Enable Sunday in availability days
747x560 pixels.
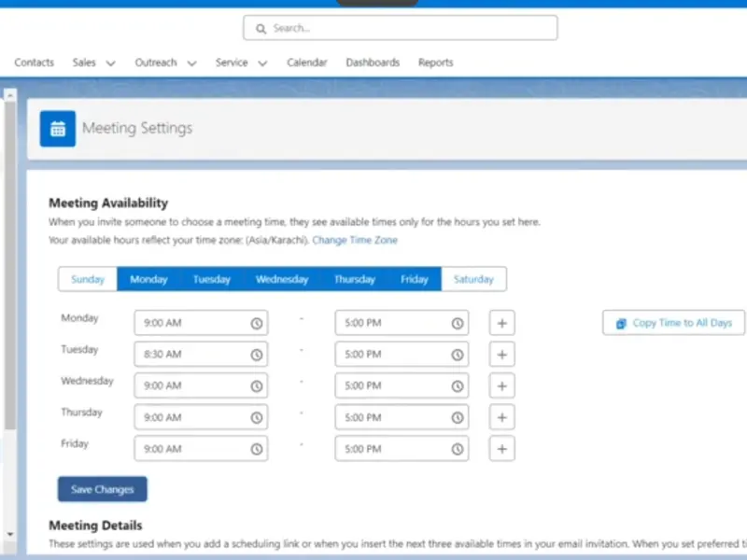[88, 279]
